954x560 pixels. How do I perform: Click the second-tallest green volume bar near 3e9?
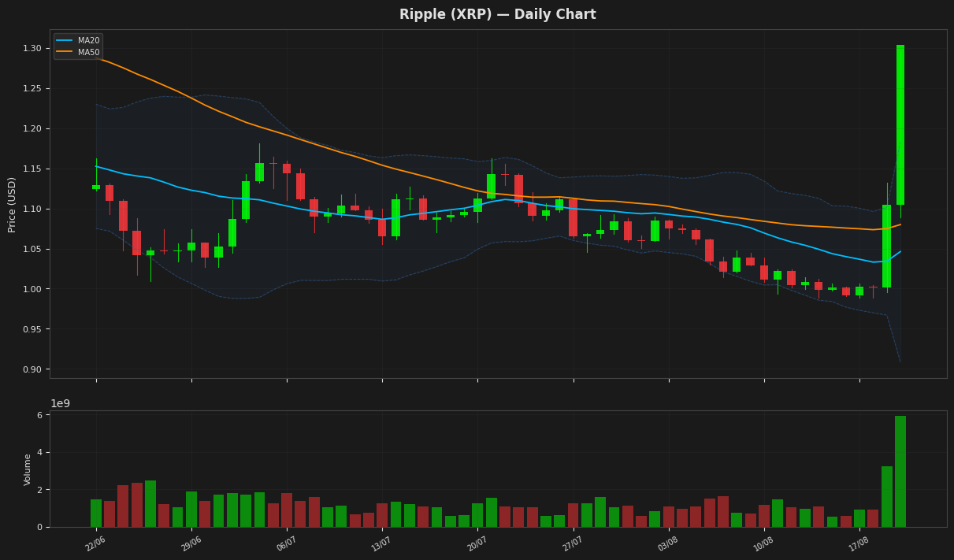887,497
